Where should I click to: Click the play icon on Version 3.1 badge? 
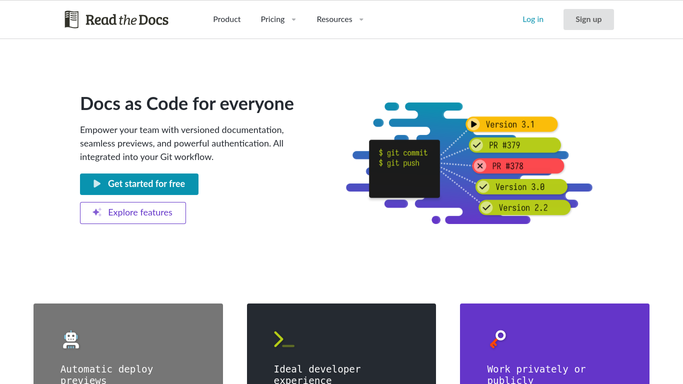[473, 125]
